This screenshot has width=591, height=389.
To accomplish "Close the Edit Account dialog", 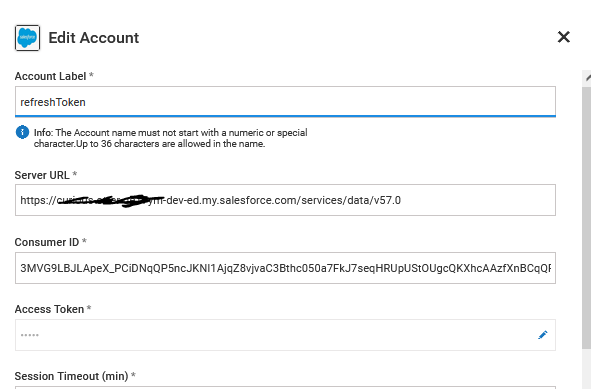I will (x=563, y=37).
